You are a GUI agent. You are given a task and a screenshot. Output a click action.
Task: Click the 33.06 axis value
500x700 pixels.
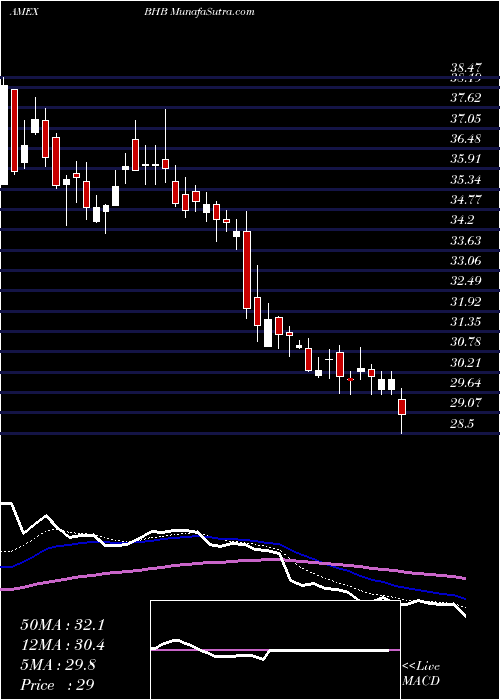466,261
